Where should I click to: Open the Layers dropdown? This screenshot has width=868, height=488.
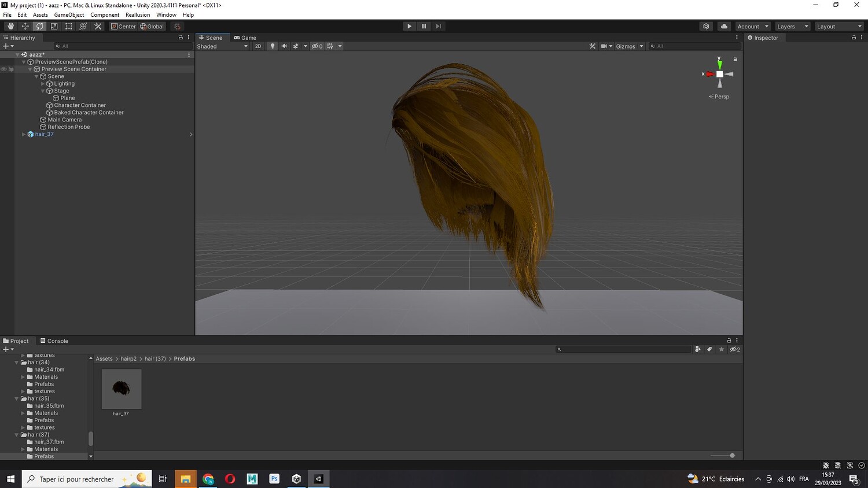click(x=792, y=27)
